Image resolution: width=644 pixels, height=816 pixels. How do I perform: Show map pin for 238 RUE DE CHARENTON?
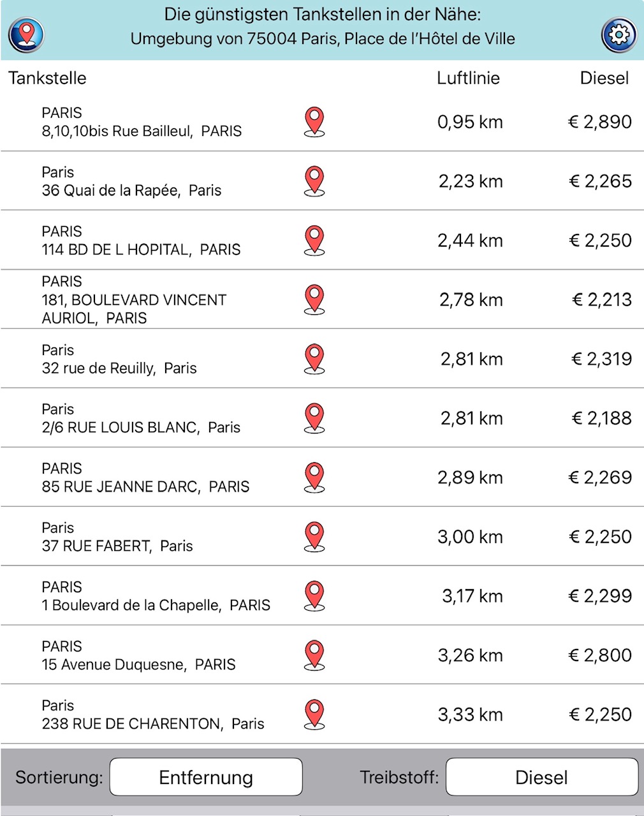tap(314, 715)
